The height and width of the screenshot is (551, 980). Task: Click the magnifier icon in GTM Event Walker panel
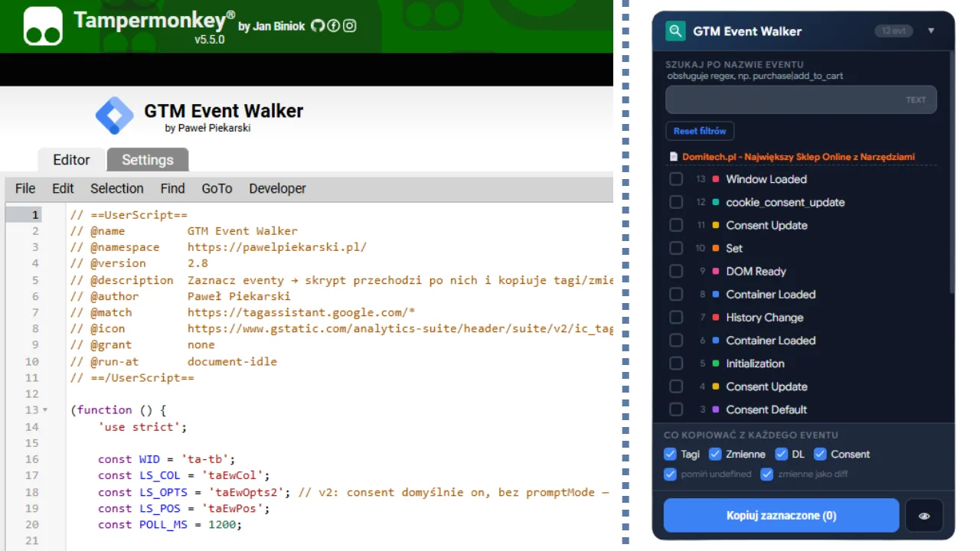[x=675, y=31]
